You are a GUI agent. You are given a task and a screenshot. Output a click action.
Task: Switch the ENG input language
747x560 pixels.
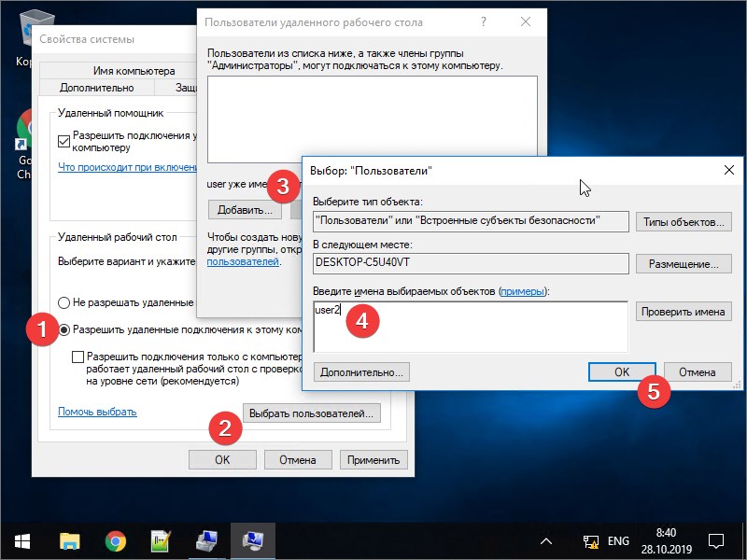coord(618,541)
